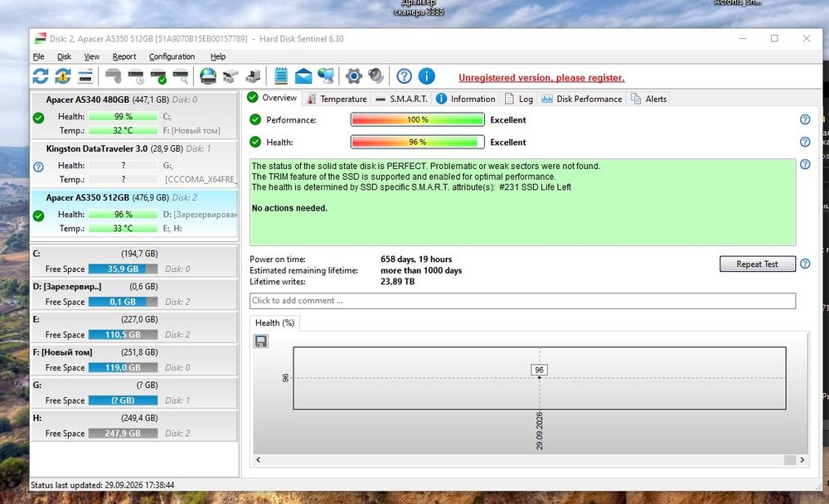Click the help icon next to Repeat Test
829x504 pixels.
[805, 264]
